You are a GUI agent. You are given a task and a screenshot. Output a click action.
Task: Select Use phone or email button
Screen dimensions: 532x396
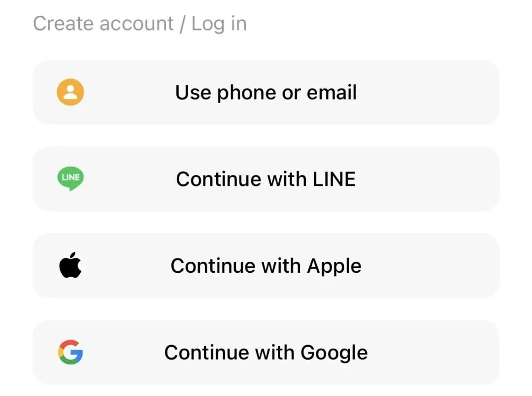(266, 92)
